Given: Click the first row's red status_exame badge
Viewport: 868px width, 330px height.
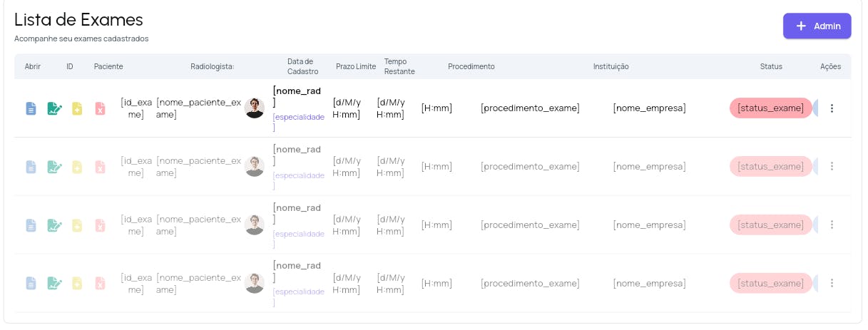Looking at the screenshot, I should [x=770, y=108].
